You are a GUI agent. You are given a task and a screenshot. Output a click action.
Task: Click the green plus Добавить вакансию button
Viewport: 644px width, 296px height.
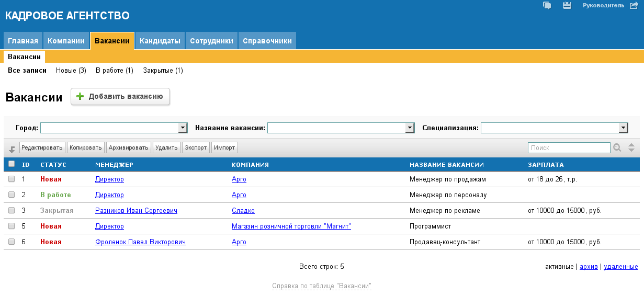(x=120, y=97)
